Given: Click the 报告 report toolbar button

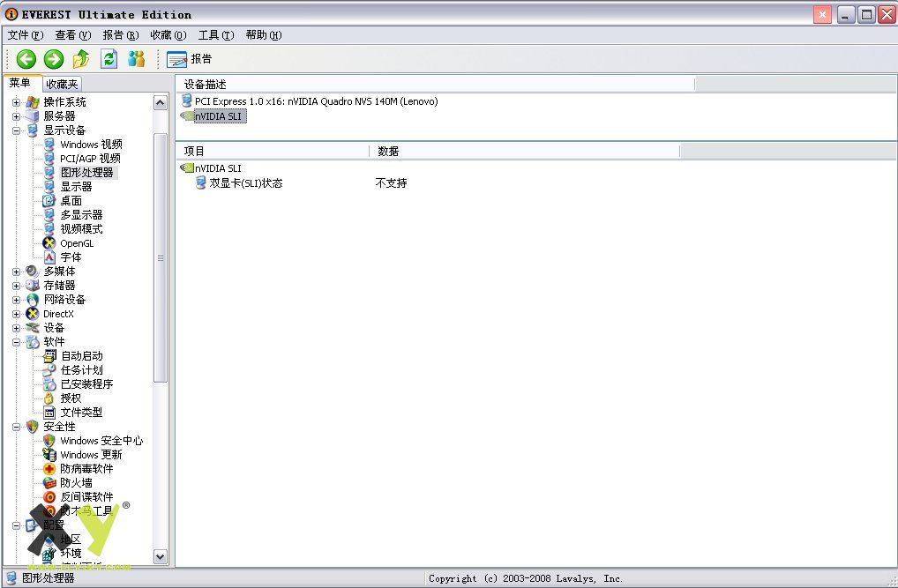Looking at the screenshot, I should click(189, 58).
